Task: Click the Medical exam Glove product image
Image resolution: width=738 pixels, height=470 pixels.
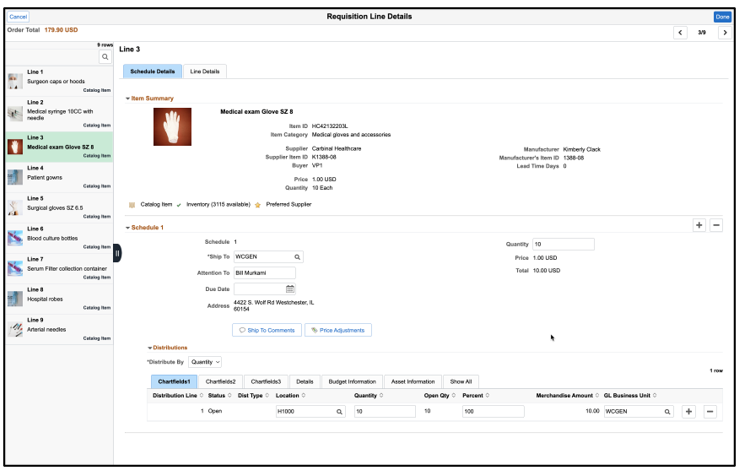Action: tap(172, 127)
